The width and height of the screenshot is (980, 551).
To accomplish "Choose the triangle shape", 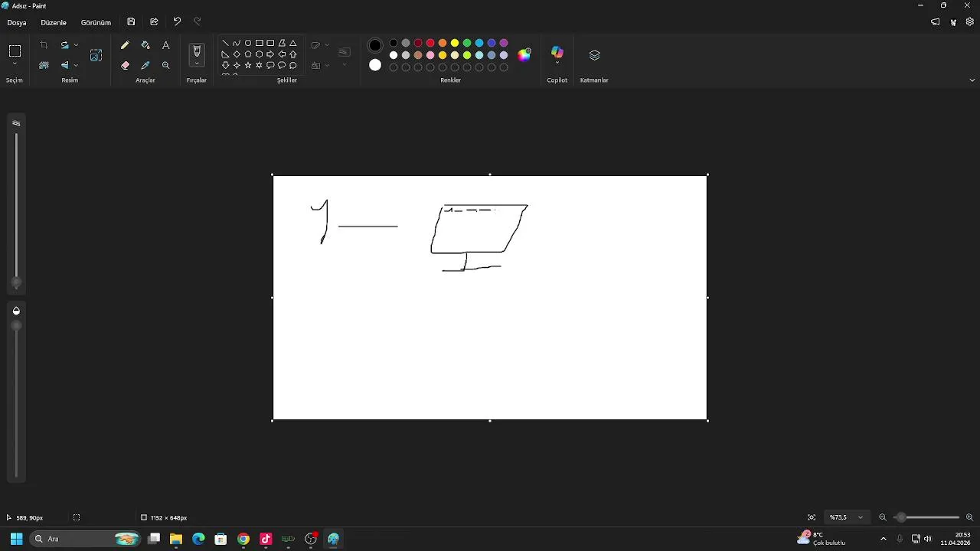I will click(x=293, y=43).
